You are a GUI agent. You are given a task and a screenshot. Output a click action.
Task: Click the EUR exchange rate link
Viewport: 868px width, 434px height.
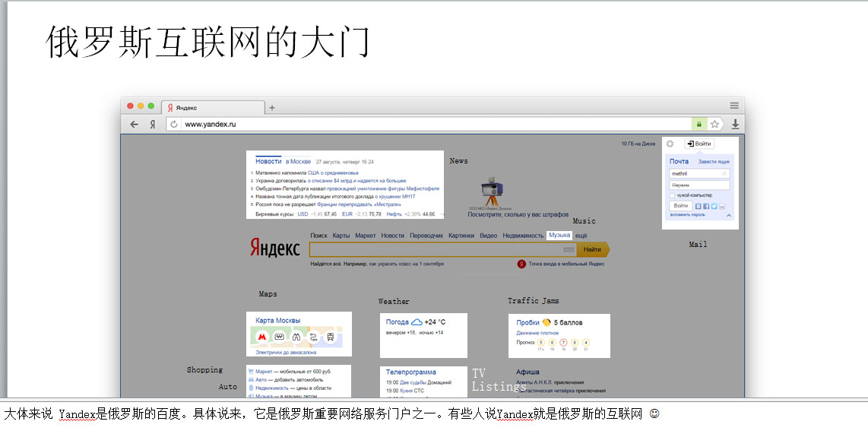tap(347, 214)
